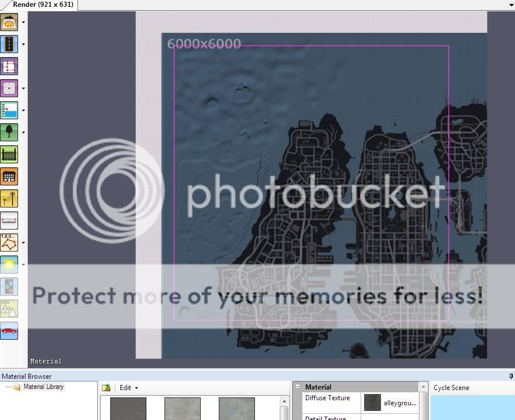Open dropdown arrow beside terrain tool

[23, 23]
